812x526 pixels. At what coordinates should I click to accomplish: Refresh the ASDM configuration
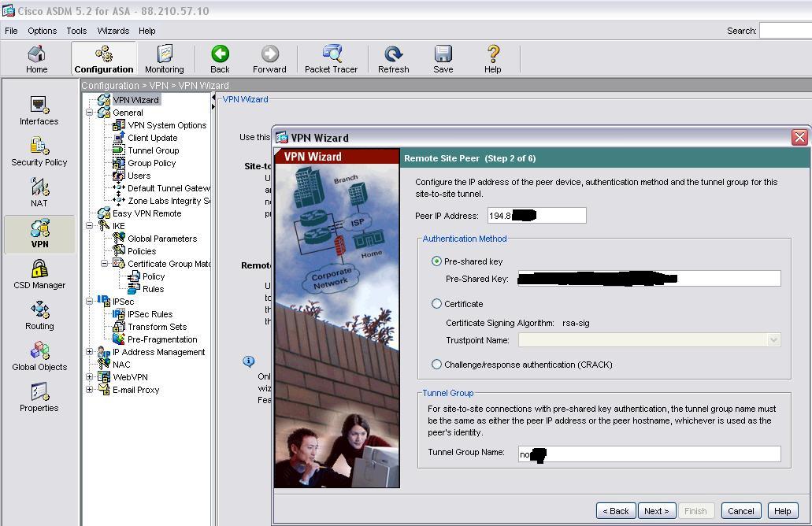(394, 59)
